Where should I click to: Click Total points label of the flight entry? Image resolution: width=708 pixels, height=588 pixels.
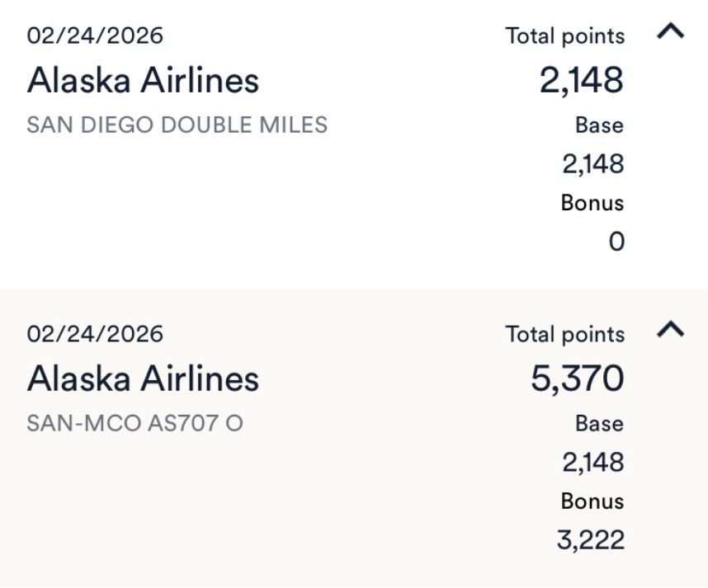[x=565, y=334]
